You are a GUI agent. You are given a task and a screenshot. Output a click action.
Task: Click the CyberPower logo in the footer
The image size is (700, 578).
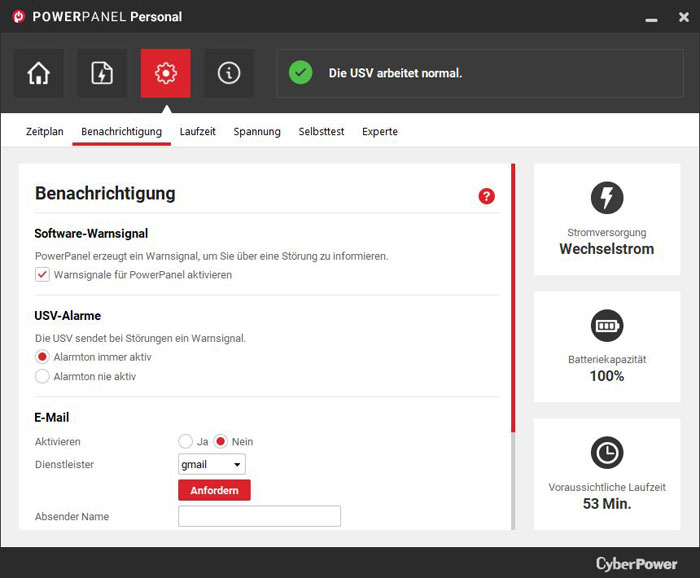636,563
